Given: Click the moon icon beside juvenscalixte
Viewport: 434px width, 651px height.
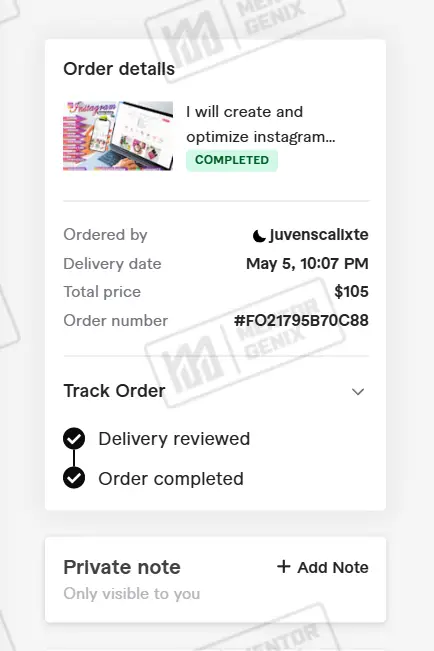Looking at the screenshot, I should point(259,236).
